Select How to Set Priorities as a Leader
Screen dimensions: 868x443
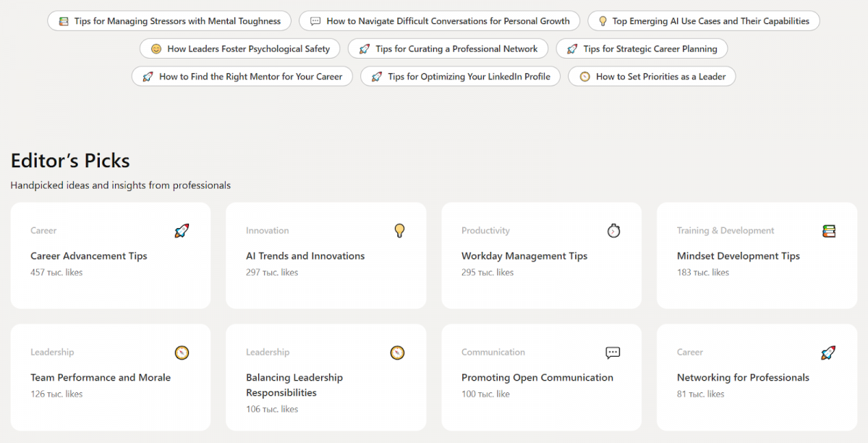coord(652,76)
